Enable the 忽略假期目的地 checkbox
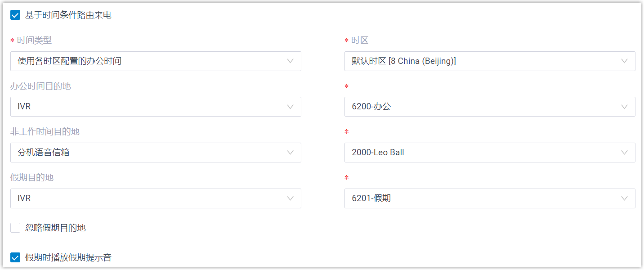Screen dimensions: 644x270 (x=15, y=228)
